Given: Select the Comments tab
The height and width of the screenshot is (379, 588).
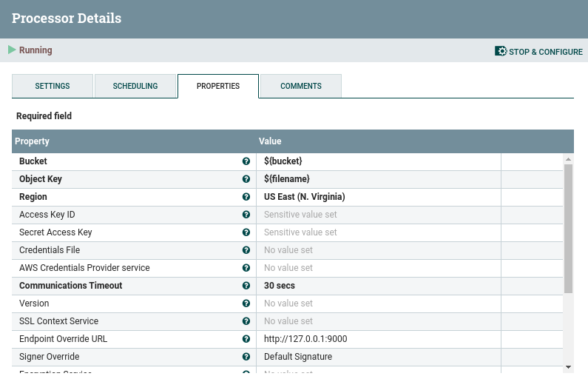Looking at the screenshot, I should [x=301, y=86].
